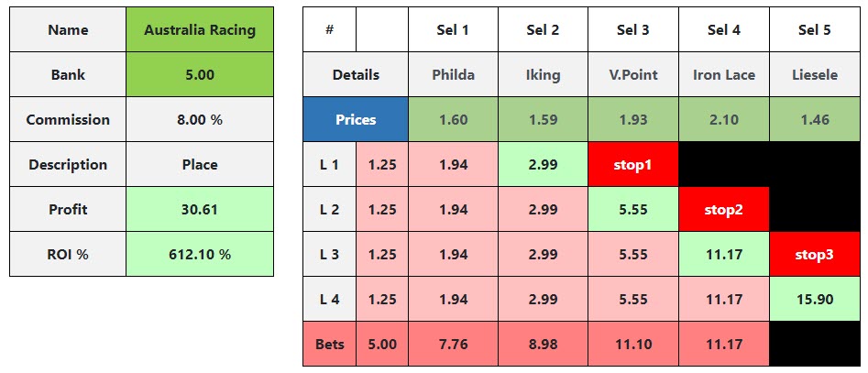
Task: Select the ROI 612.10 % cell
Action: (200, 254)
